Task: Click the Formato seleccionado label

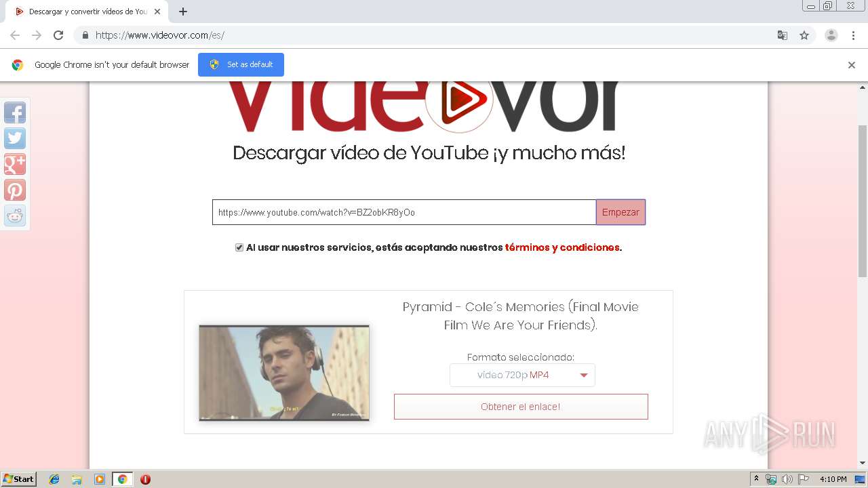Action: (x=521, y=357)
